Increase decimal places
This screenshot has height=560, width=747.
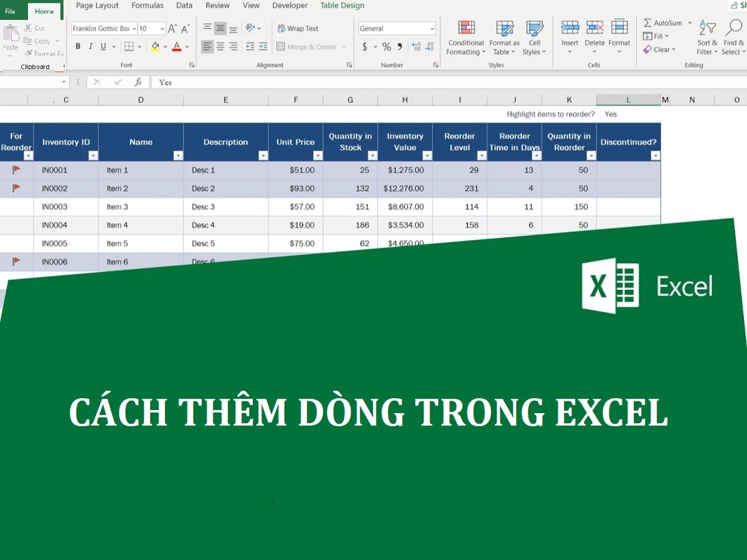[416, 47]
